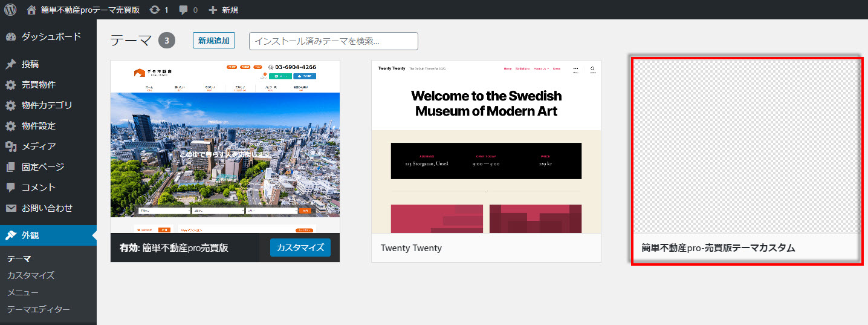This screenshot has width=868, height=325.
Task: Open the 物件設定 menu item
Action: 39,126
